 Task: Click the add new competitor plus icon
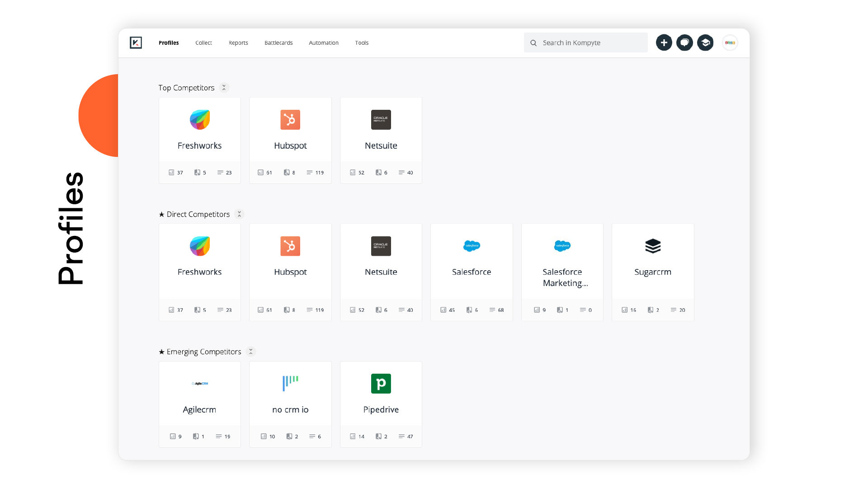664,42
